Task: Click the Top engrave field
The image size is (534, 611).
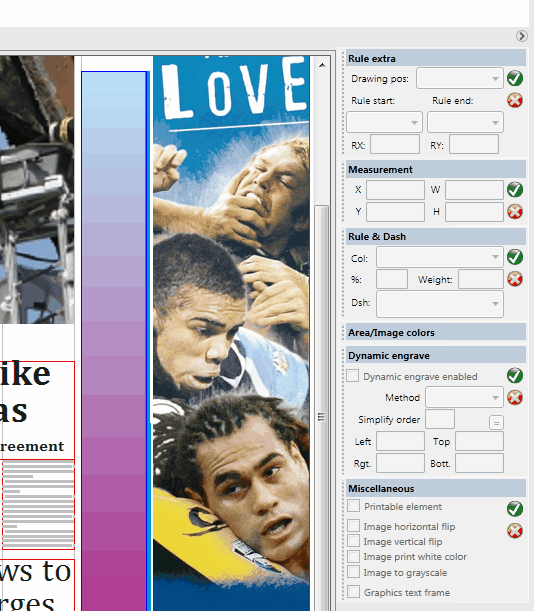Action: [479, 441]
